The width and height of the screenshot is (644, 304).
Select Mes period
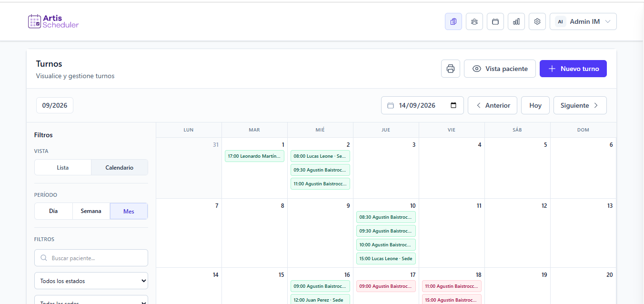coord(129,211)
